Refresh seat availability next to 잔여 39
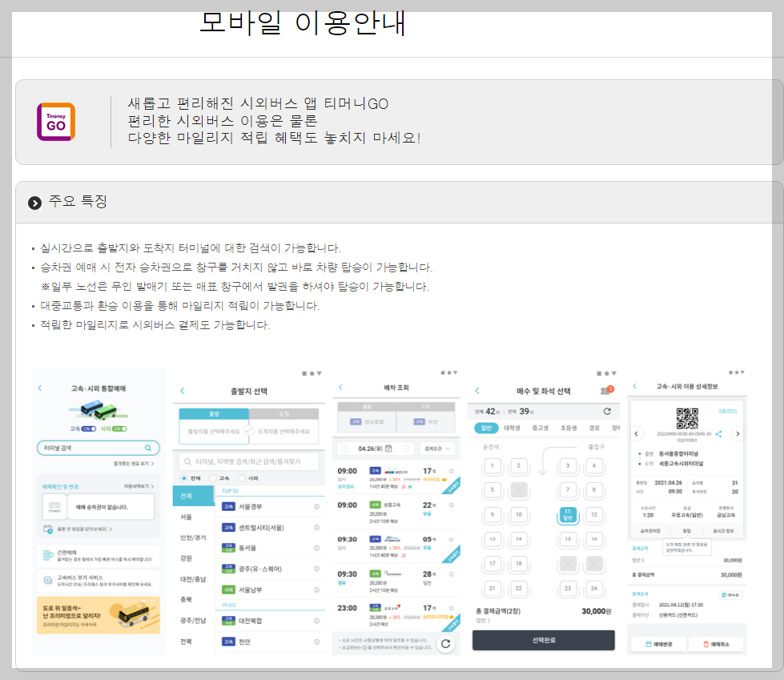 tap(607, 412)
